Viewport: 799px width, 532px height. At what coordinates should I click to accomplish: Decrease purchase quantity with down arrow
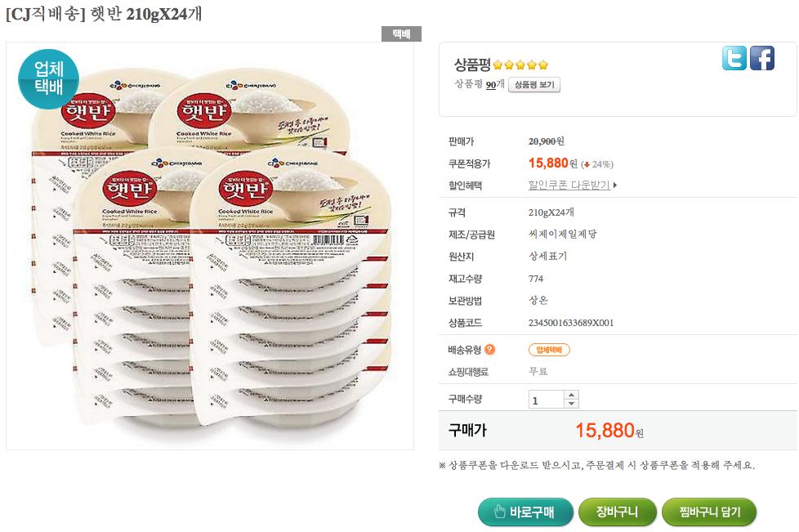(x=572, y=405)
